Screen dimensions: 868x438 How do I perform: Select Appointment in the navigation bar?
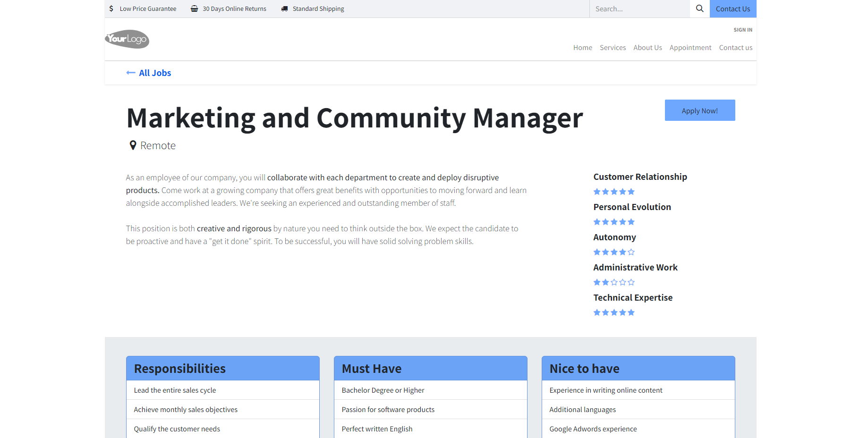(690, 48)
